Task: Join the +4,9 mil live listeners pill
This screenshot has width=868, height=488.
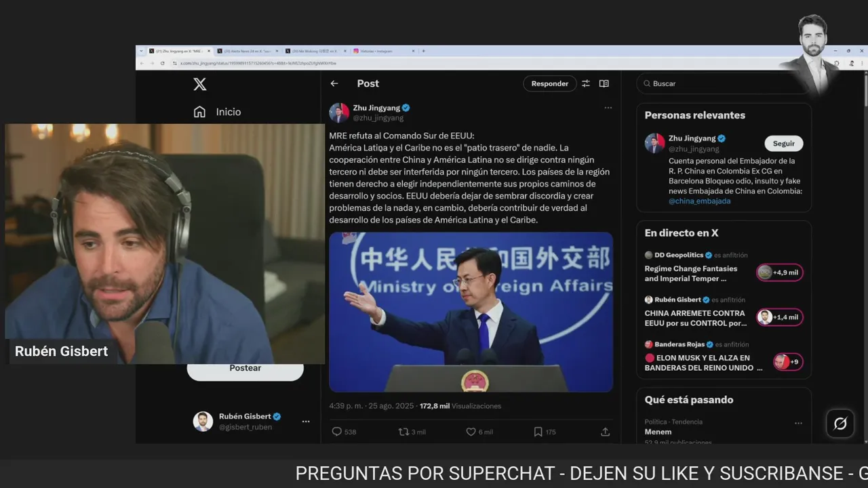Action: tap(780, 272)
